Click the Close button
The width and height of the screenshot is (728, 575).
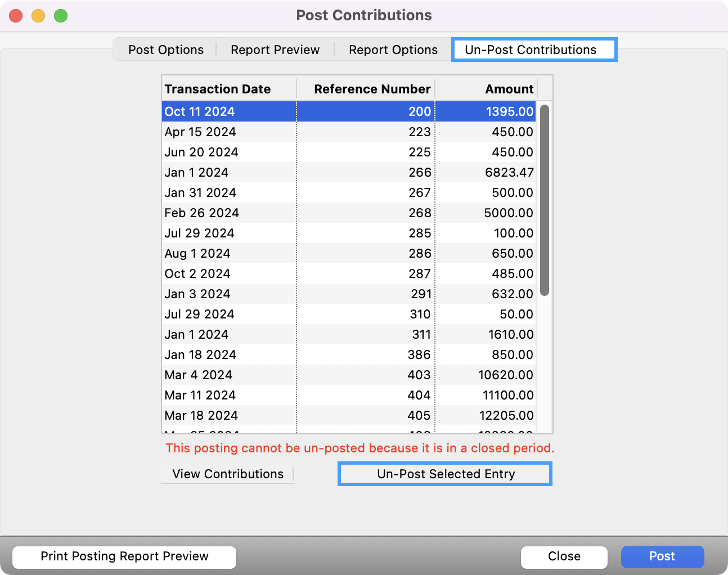coord(564,556)
